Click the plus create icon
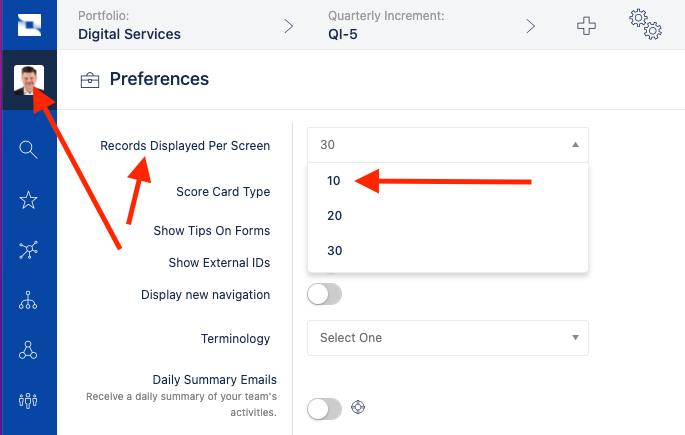 pyautogui.click(x=586, y=26)
